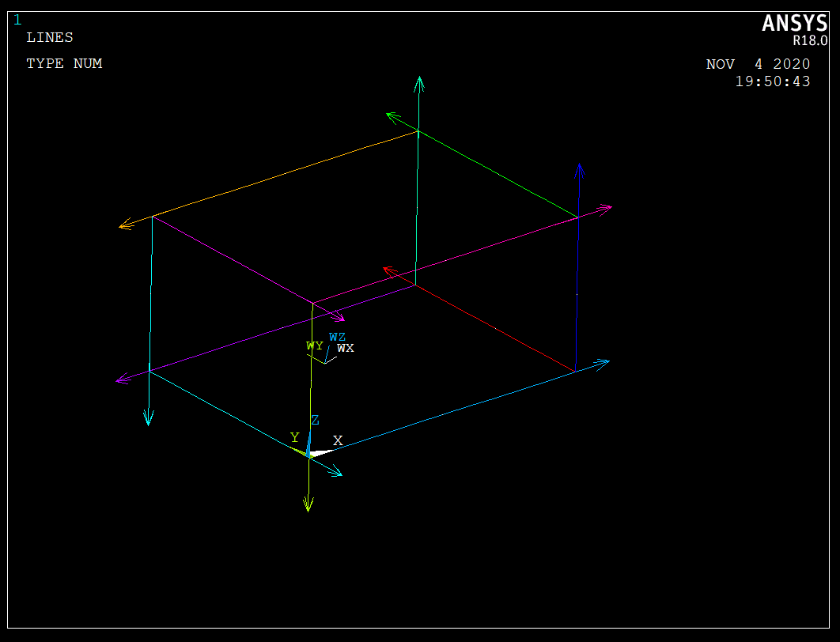Click the LINES plot title text

[49, 37]
